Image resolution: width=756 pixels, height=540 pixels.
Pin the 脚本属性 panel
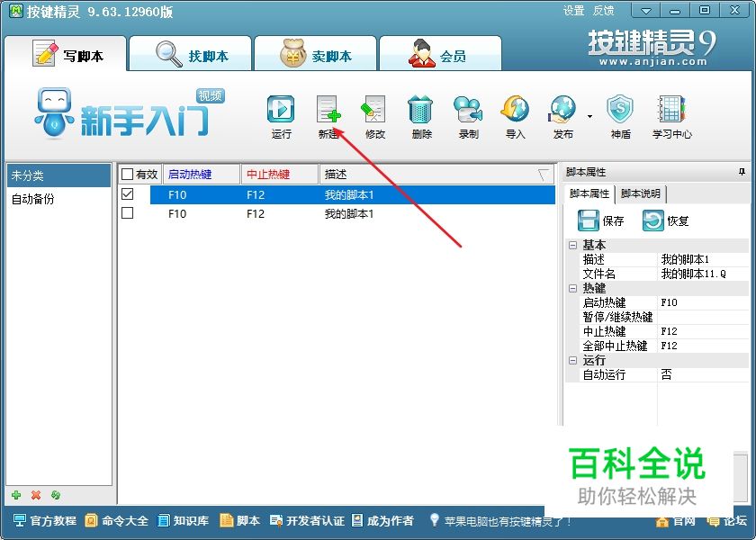coord(742,172)
